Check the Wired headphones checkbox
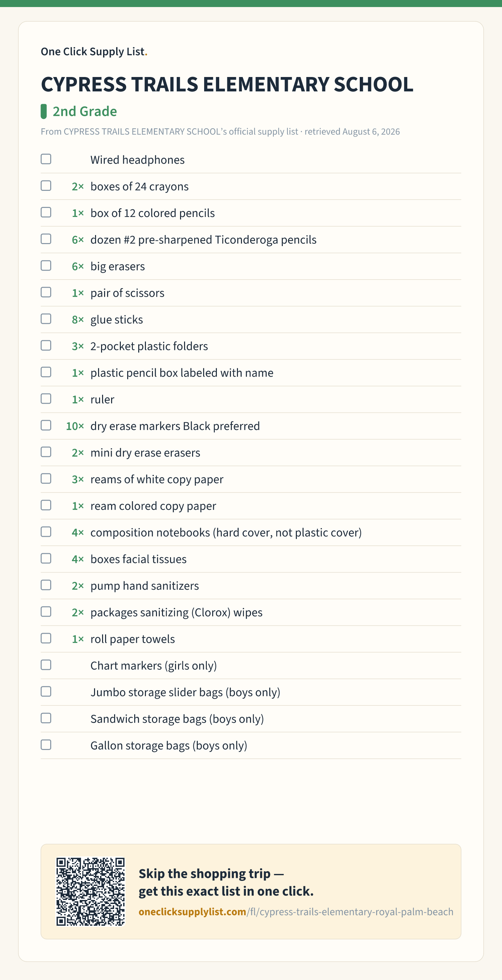Screen dimensions: 502x980 tap(46, 159)
